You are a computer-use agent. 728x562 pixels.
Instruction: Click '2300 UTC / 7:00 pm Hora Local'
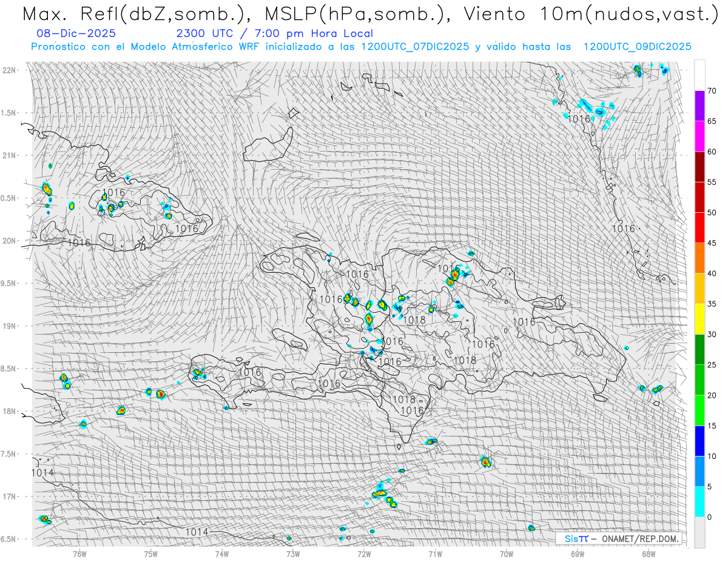coord(274,33)
